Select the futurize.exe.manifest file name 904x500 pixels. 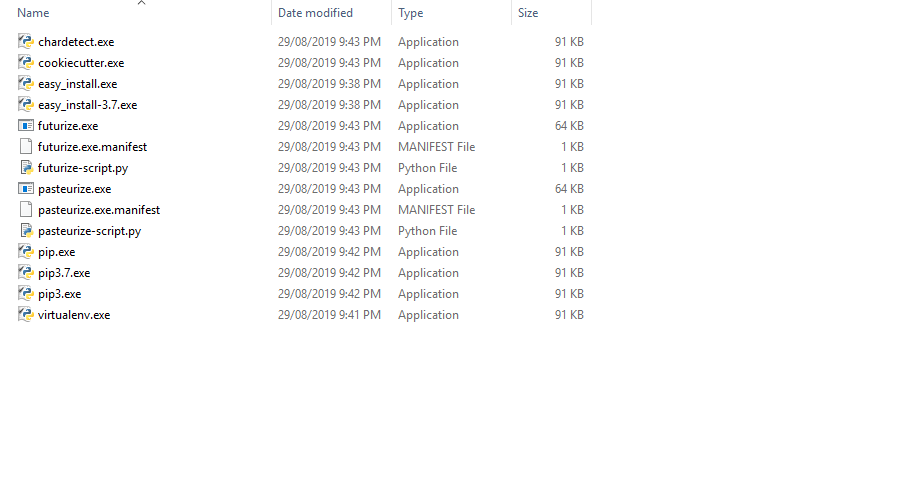tap(92, 147)
